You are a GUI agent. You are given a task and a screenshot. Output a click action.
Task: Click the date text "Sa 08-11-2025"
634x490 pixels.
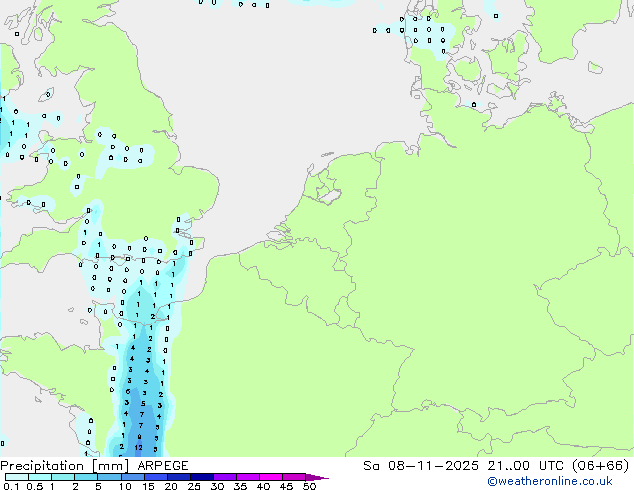(x=421, y=466)
